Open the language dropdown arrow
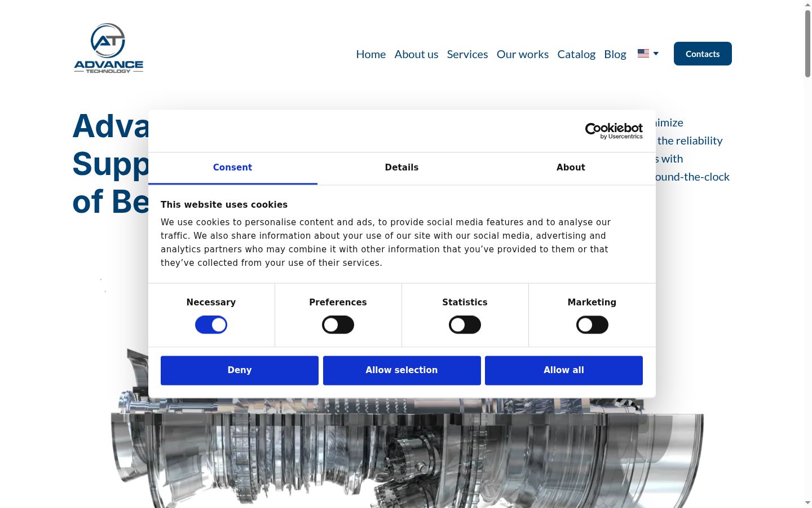Screen dimensions: 812x508 tap(656, 54)
